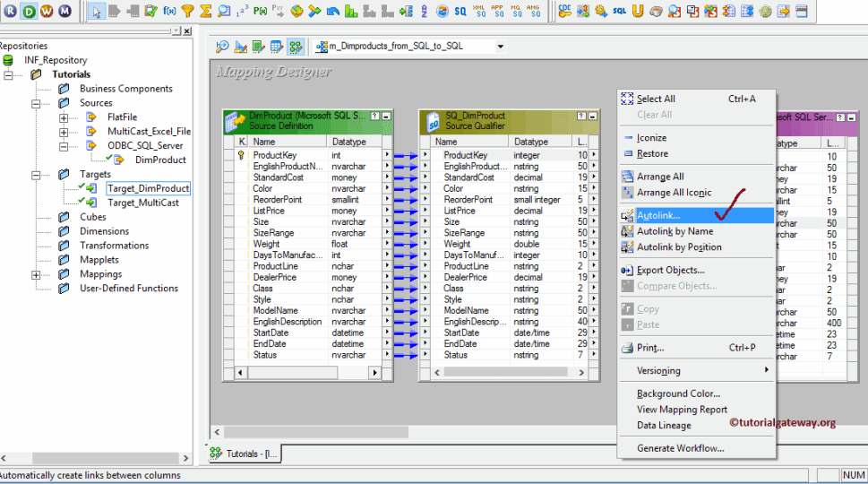Viewport: 868px width, 484px height.
Task: Activate the Mapping Designer workspace tool
Action: (296, 47)
